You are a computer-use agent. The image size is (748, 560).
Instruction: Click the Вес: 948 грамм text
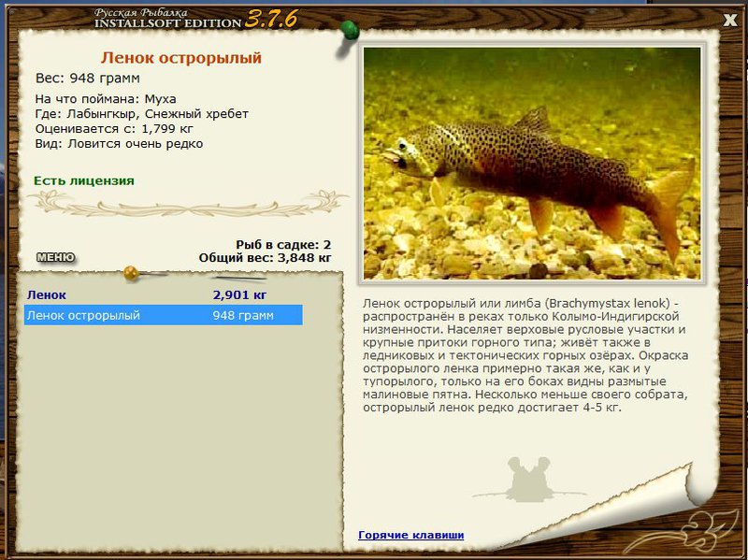click(x=87, y=78)
